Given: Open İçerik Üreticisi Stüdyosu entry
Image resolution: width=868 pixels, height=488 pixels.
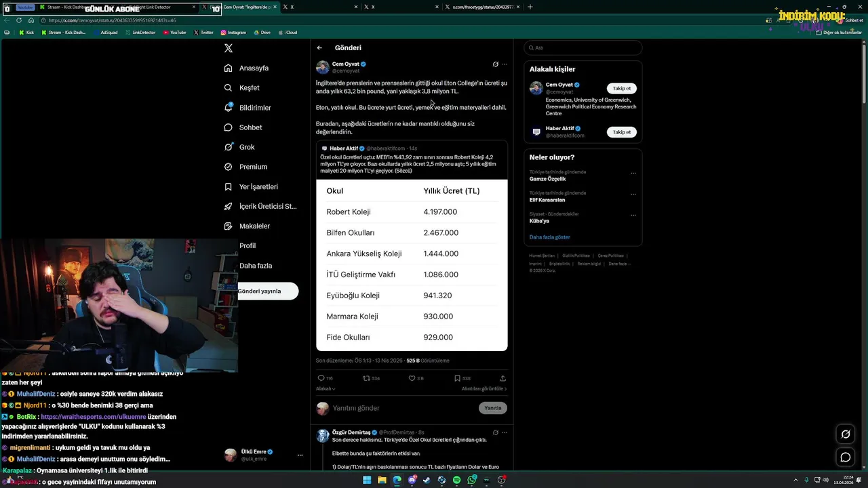Looking at the screenshot, I should 260,206.
